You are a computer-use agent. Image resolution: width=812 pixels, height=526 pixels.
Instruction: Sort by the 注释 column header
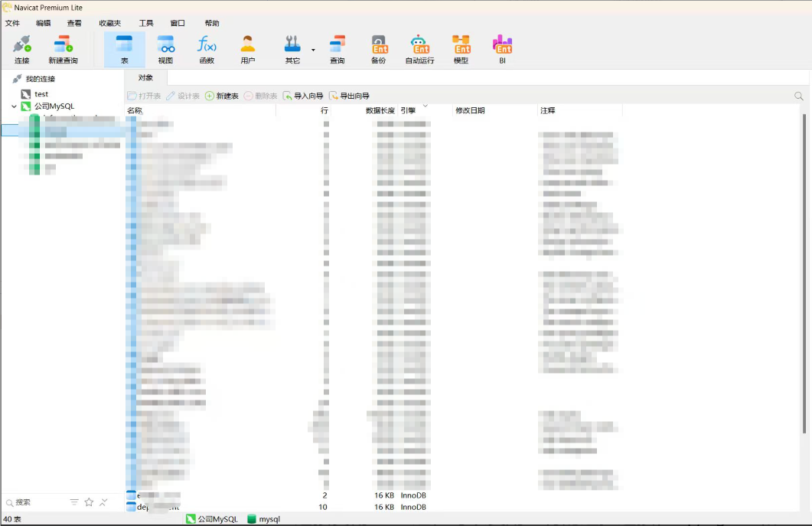click(x=580, y=110)
